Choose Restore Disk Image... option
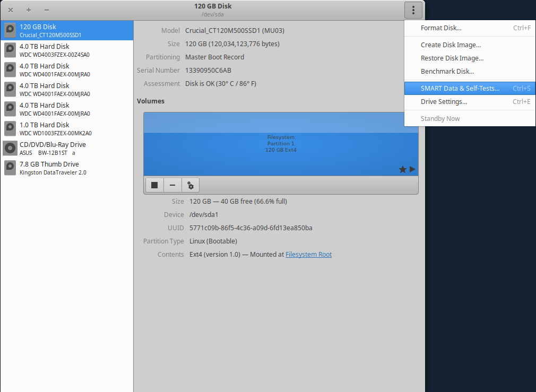Viewport: 536px width, 392px height. [452, 58]
